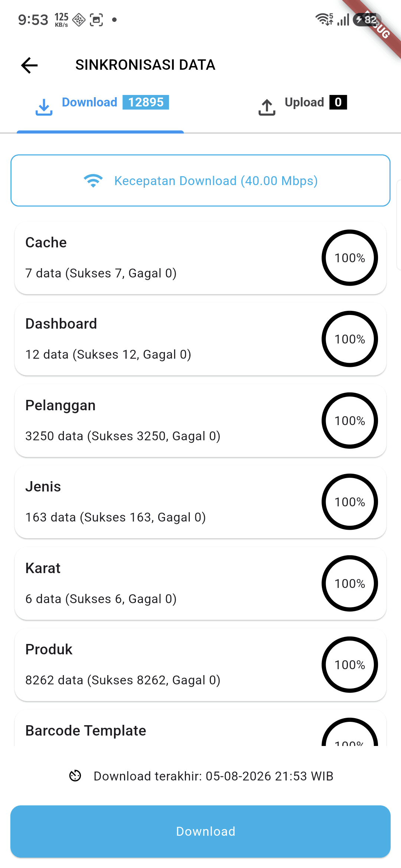Tap the screenshot icon in status bar
The width and height of the screenshot is (401, 868).
tap(97, 20)
